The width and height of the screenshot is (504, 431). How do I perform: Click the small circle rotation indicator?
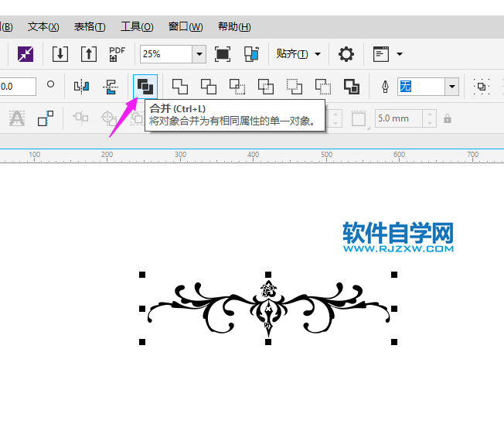(50, 84)
